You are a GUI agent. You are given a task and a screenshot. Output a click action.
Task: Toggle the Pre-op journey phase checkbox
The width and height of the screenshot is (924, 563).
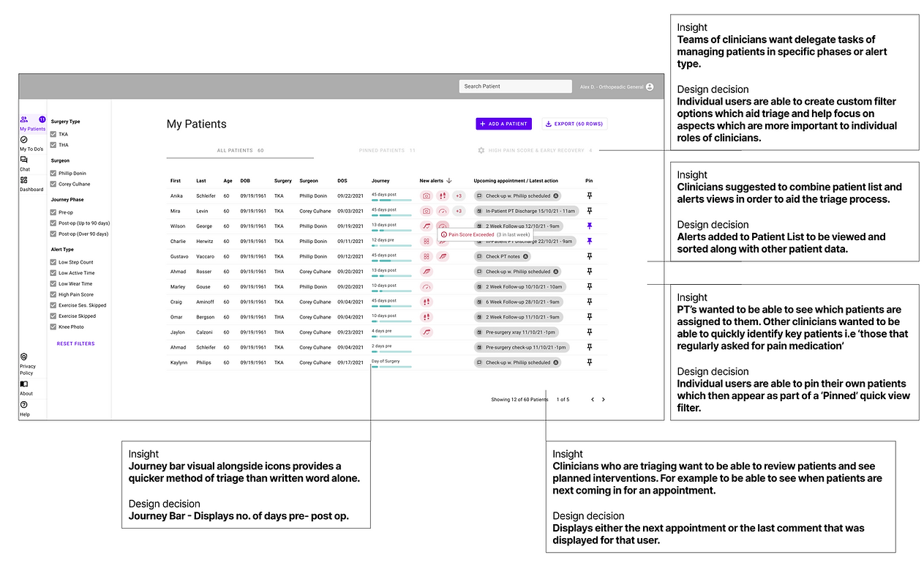(x=53, y=212)
